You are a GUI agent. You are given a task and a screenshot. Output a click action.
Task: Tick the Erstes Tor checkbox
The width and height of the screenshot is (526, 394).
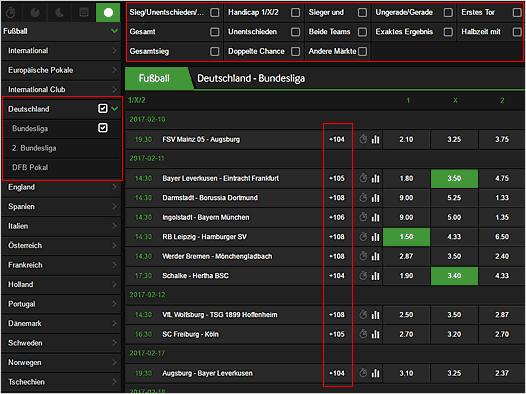(x=517, y=12)
